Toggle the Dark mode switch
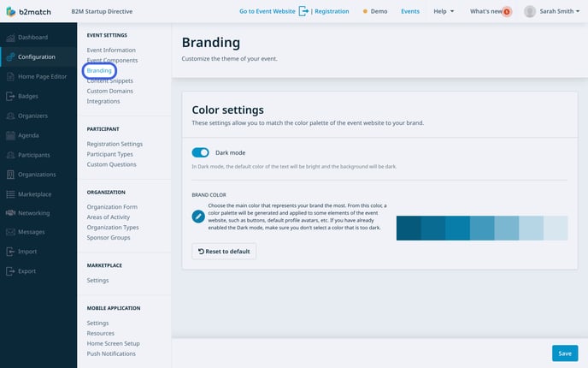This screenshot has width=588, height=368. [x=201, y=152]
